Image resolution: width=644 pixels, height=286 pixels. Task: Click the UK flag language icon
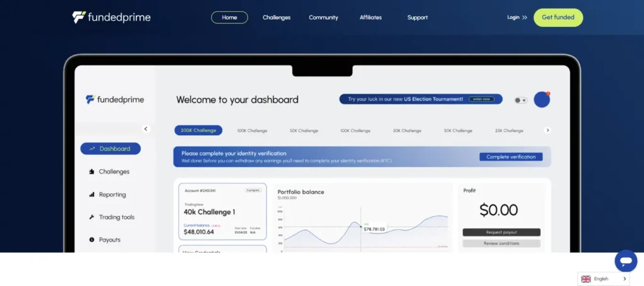(x=586, y=279)
